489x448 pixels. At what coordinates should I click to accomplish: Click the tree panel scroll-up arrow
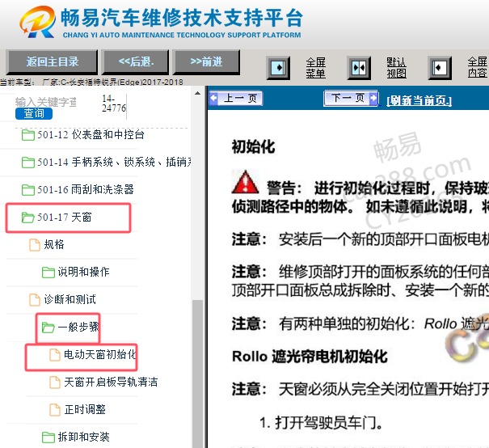click(x=197, y=93)
